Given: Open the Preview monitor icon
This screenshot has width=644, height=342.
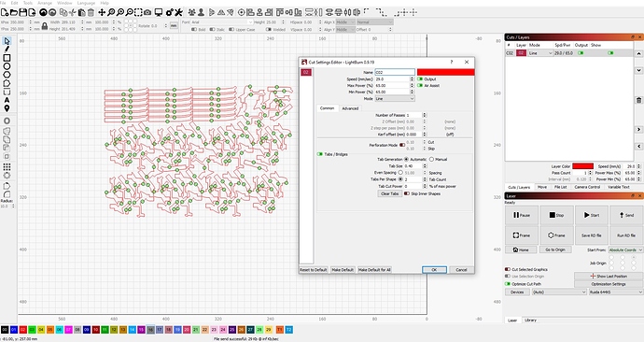Looking at the screenshot, I should [x=159, y=12].
